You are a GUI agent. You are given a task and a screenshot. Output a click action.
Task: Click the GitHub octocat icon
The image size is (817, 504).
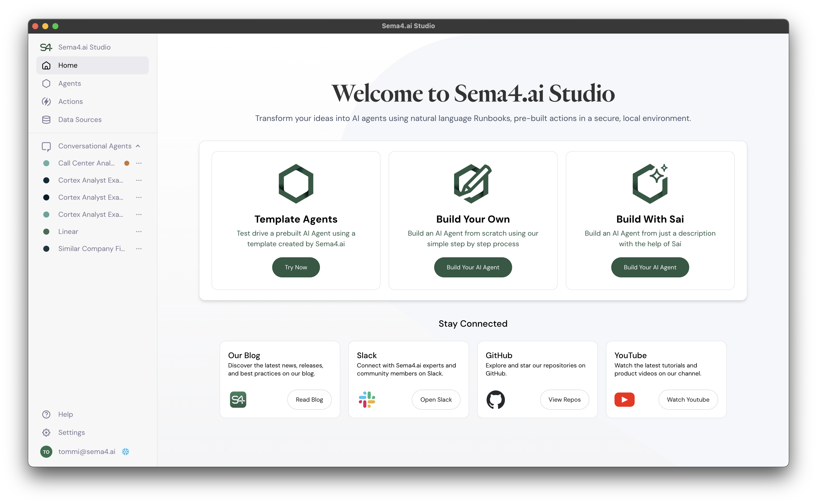pyautogui.click(x=496, y=399)
